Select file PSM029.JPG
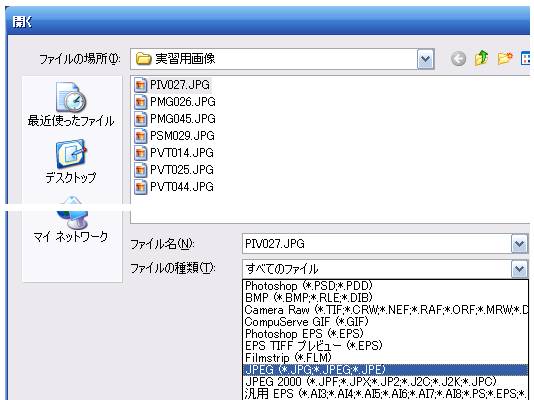This screenshot has width=534, height=400. click(174, 136)
